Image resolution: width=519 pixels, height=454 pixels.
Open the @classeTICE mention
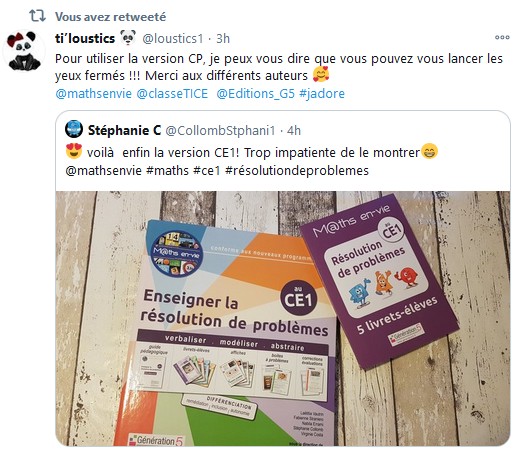(172, 94)
